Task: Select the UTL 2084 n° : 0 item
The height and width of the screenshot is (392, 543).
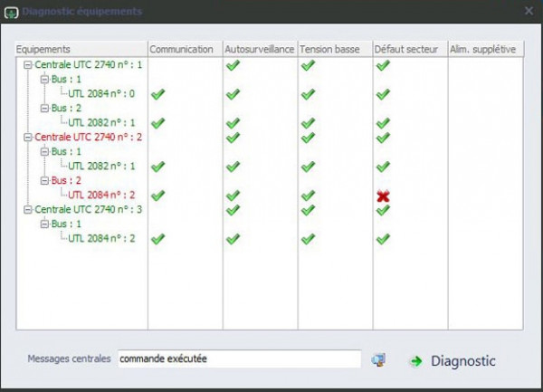Action: (101, 93)
